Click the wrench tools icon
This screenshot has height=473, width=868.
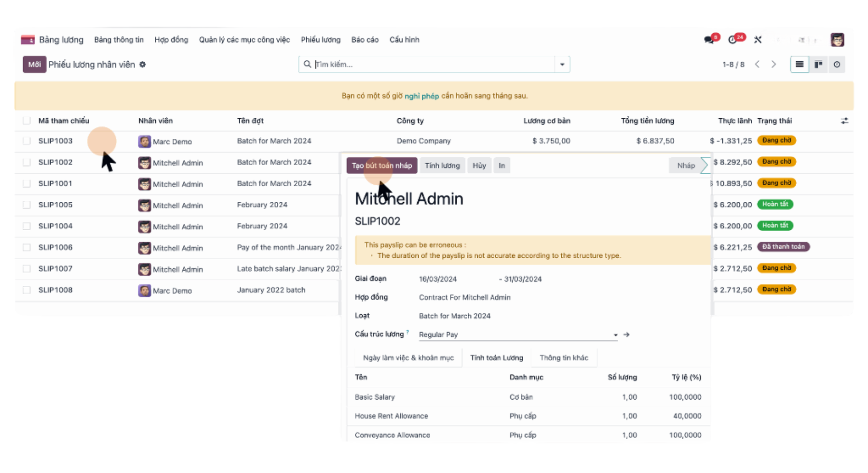click(x=758, y=40)
